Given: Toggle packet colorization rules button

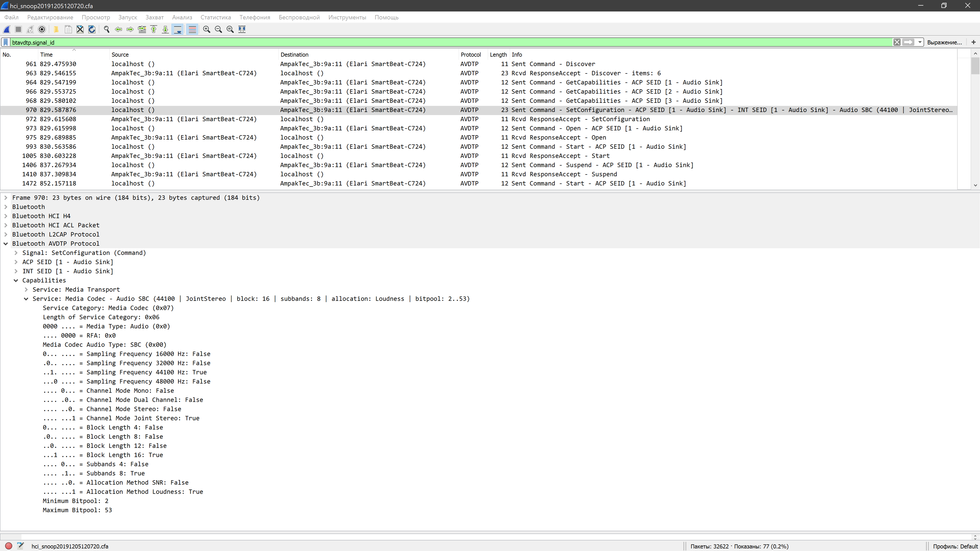Looking at the screenshot, I should [x=192, y=29].
